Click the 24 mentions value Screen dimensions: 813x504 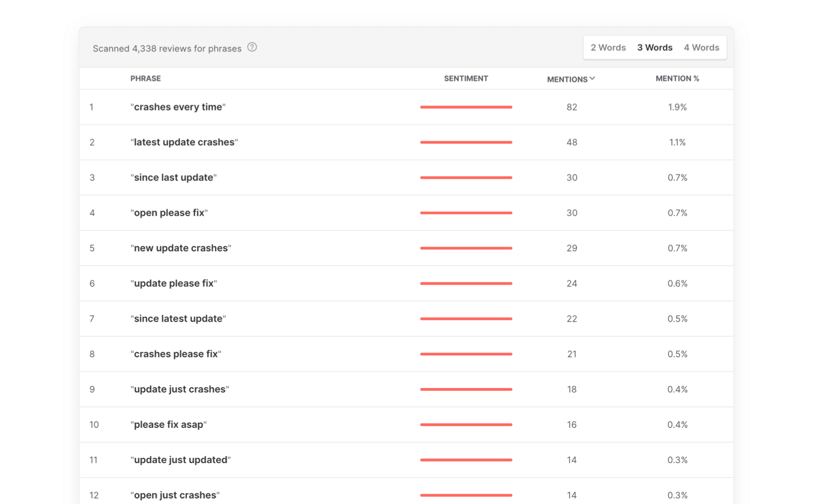(572, 283)
